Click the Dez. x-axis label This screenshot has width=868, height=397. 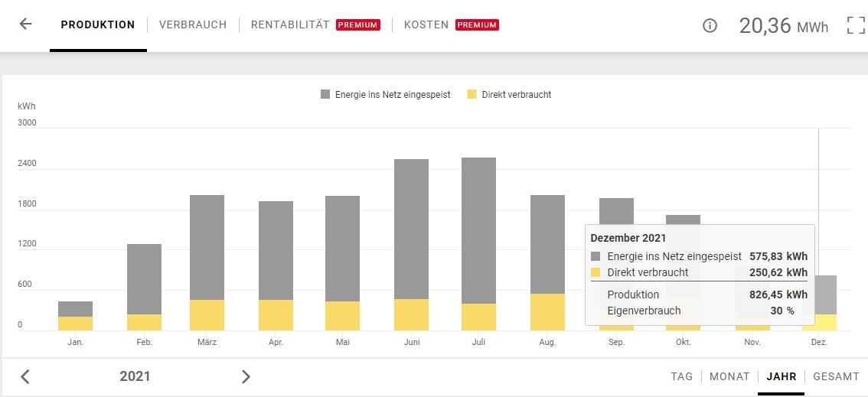[x=819, y=342]
